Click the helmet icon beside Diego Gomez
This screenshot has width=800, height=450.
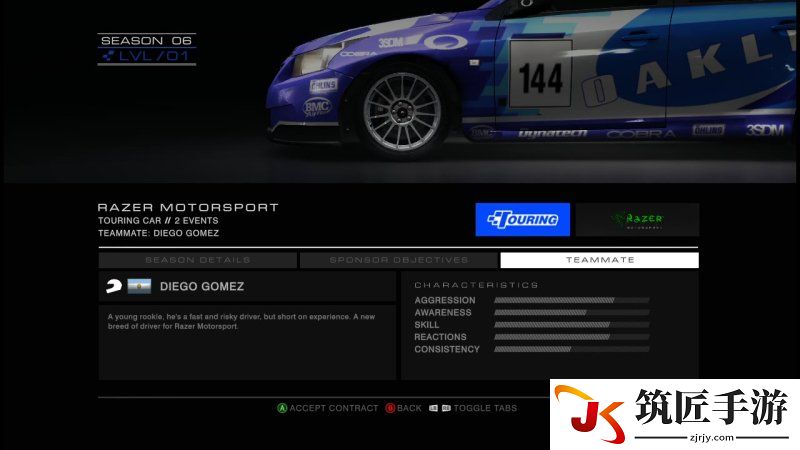114,286
